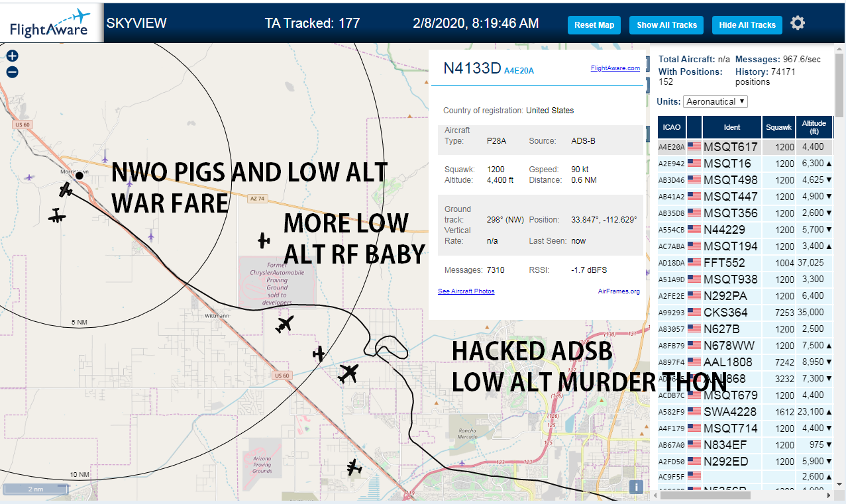846x504 pixels.
Task: Open the Units Aeronautical dropdown
Action: coord(715,101)
